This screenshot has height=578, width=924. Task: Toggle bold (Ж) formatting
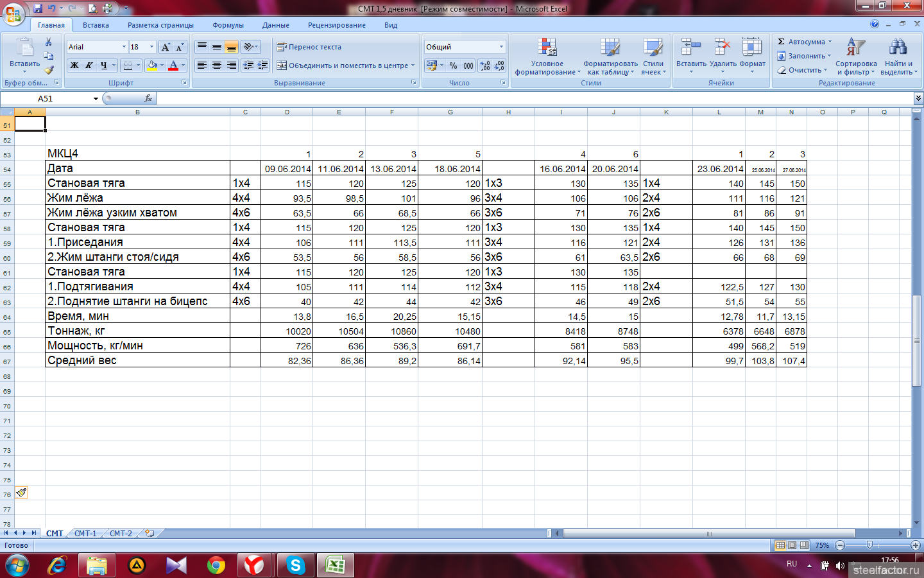pos(74,66)
